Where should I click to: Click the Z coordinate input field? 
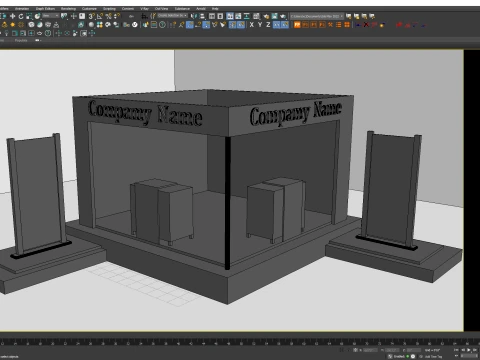pyautogui.click(x=414, y=350)
